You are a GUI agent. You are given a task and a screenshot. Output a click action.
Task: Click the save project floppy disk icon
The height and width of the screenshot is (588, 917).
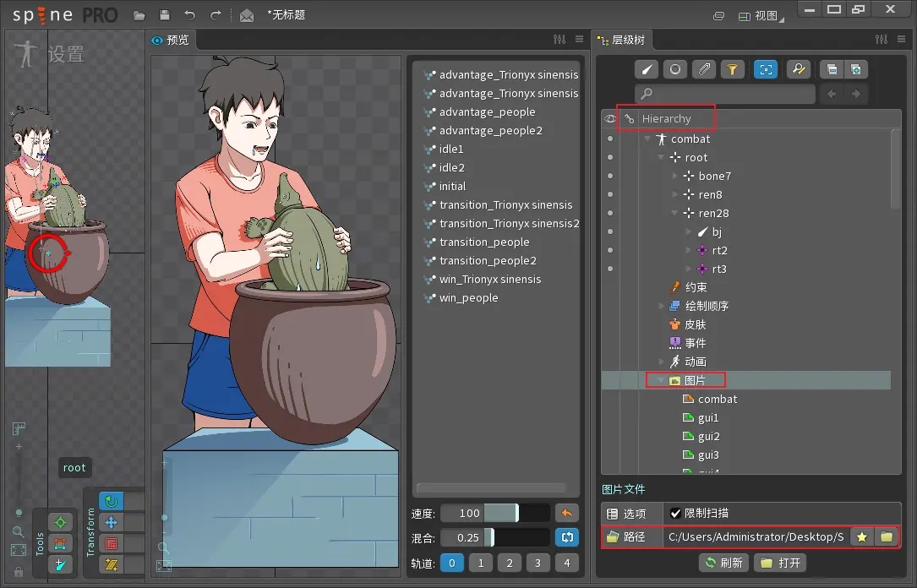pos(165,15)
